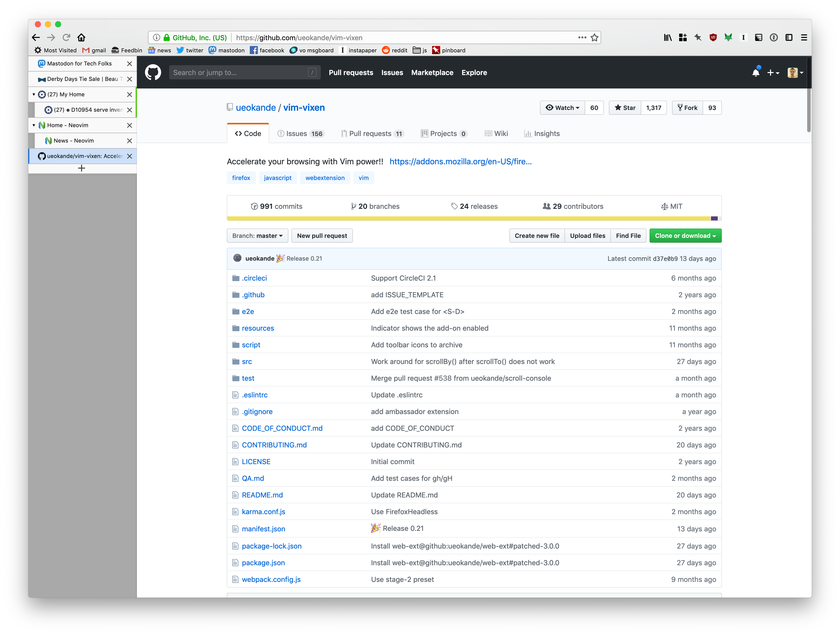Select the Pull requests tab

tap(370, 133)
